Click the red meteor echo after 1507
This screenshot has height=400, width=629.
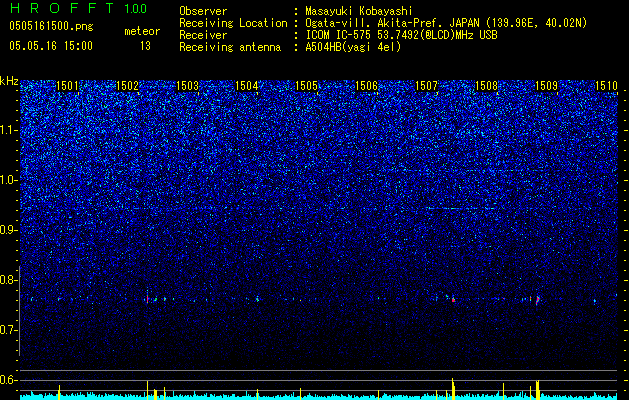(453, 299)
